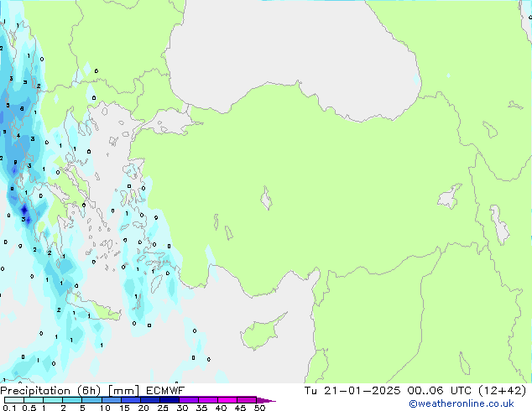This screenshot has height=411, width=532.
Task: Pick the legend swatch between 2 and 5
Action: pyautogui.click(x=72, y=400)
